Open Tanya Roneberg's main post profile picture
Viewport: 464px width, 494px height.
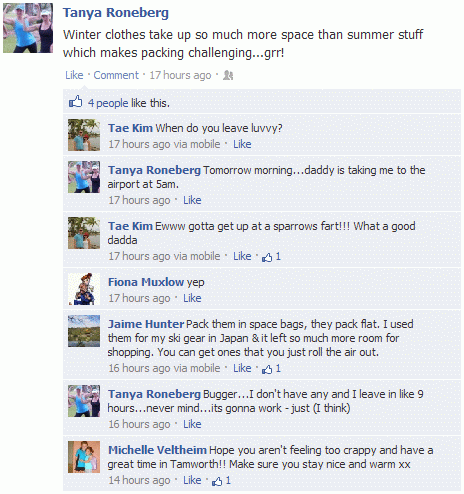[x=28, y=28]
